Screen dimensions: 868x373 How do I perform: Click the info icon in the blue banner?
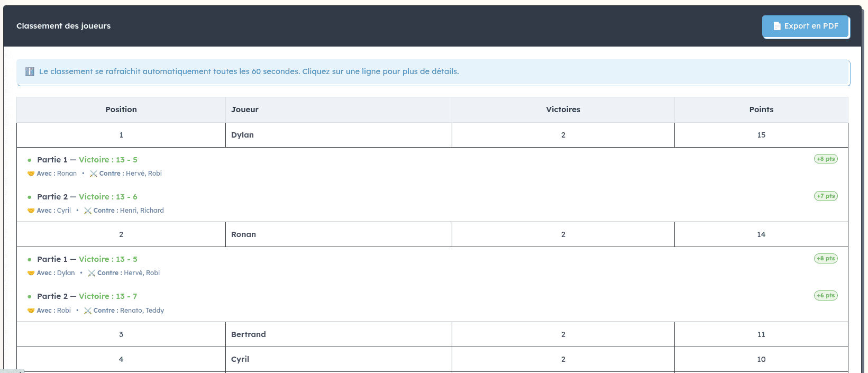pos(30,71)
